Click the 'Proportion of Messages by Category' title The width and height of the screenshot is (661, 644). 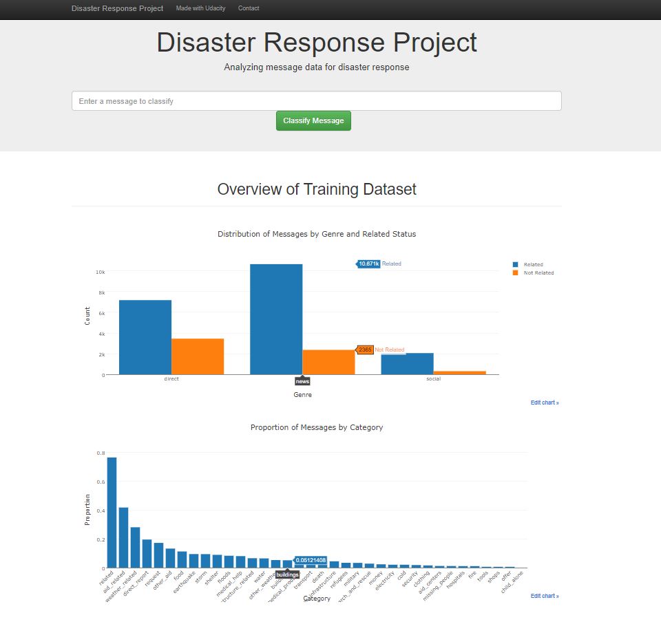click(317, 427)
